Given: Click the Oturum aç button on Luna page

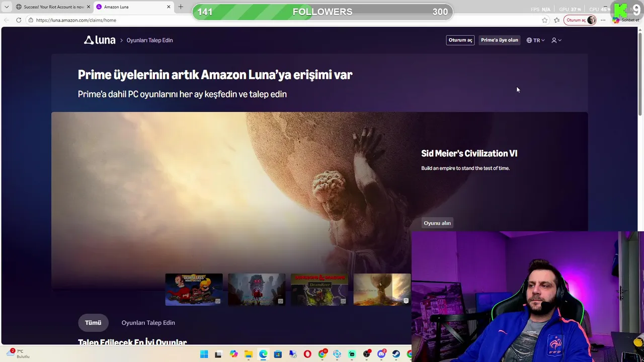Looking at the screenshot, I should coord(460,40).
